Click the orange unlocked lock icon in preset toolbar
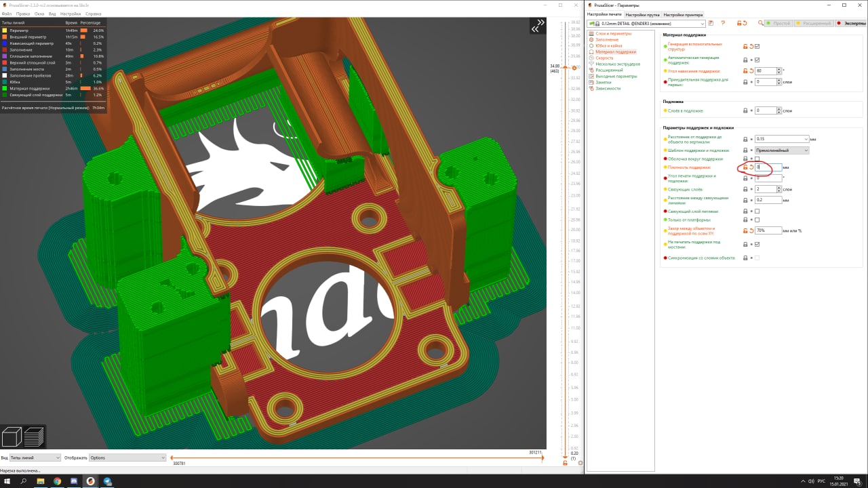 tap(738, 23)
